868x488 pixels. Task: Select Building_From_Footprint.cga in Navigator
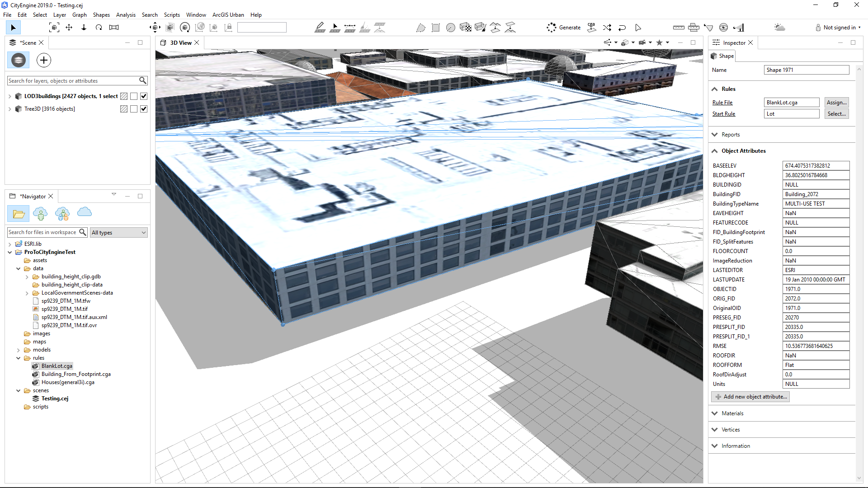point(76,374)
